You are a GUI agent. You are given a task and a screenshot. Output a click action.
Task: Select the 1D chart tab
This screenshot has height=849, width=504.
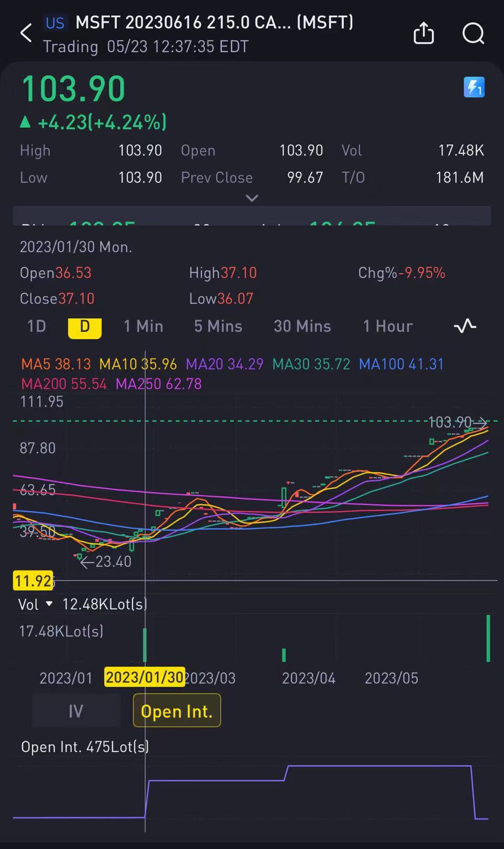click(37, 326)
